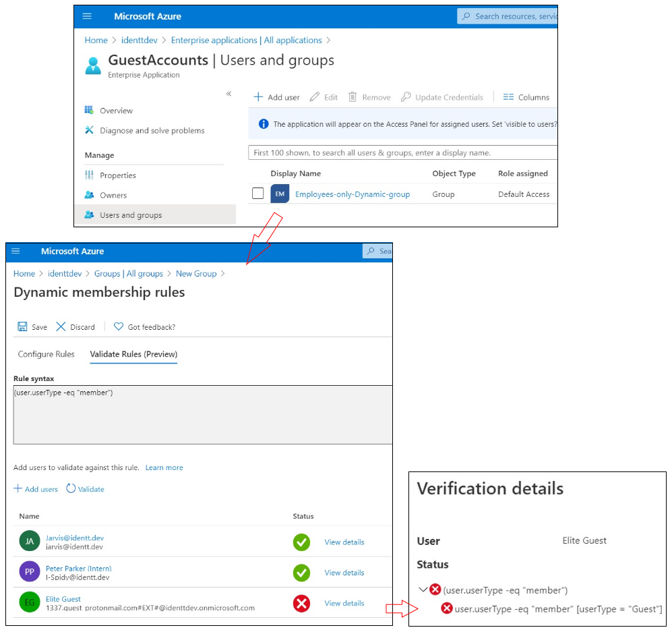View details for Elite Guest
Image resolution: width=672 pixels, height=634 pixels.
point(344,603)
